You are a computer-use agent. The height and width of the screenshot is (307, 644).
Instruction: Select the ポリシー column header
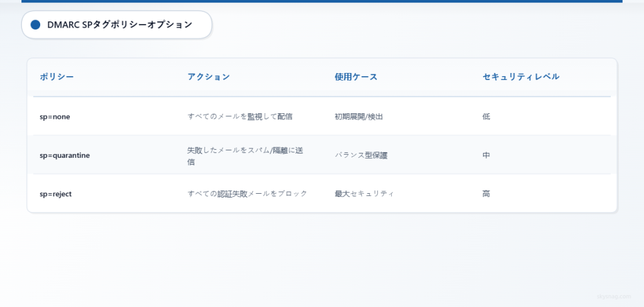tap(57, 77)
